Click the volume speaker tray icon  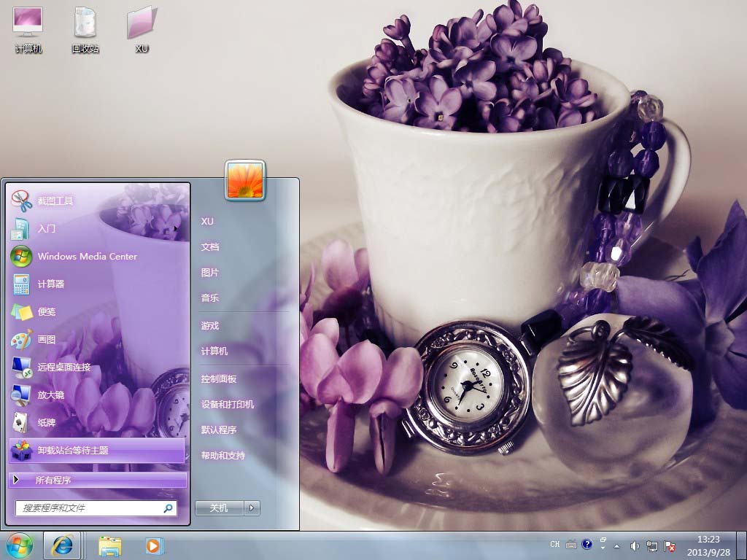(635, 545)
